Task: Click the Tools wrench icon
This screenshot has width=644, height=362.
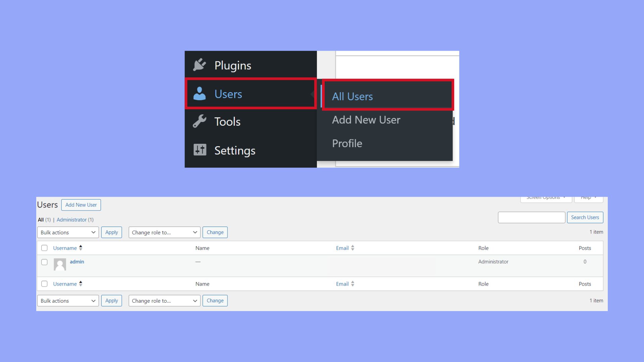Action: point(200,121)
